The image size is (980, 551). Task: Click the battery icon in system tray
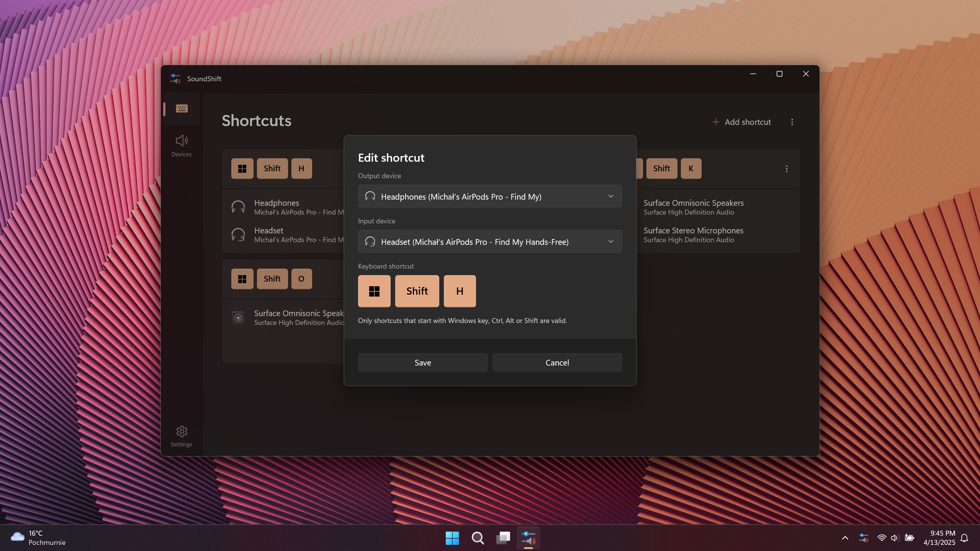(909, 538)
